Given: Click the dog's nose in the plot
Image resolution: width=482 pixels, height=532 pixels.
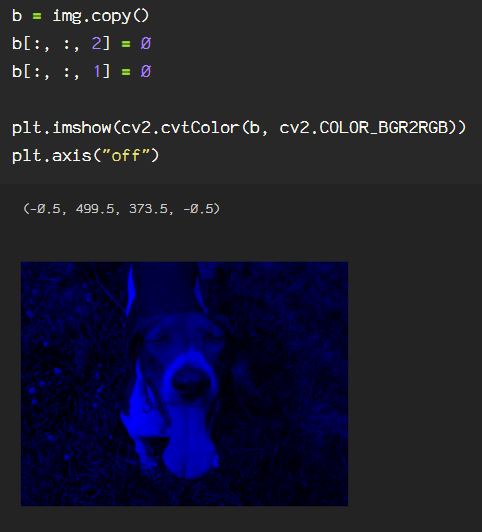Looking at the screenshot, I should tap(190, 383).
